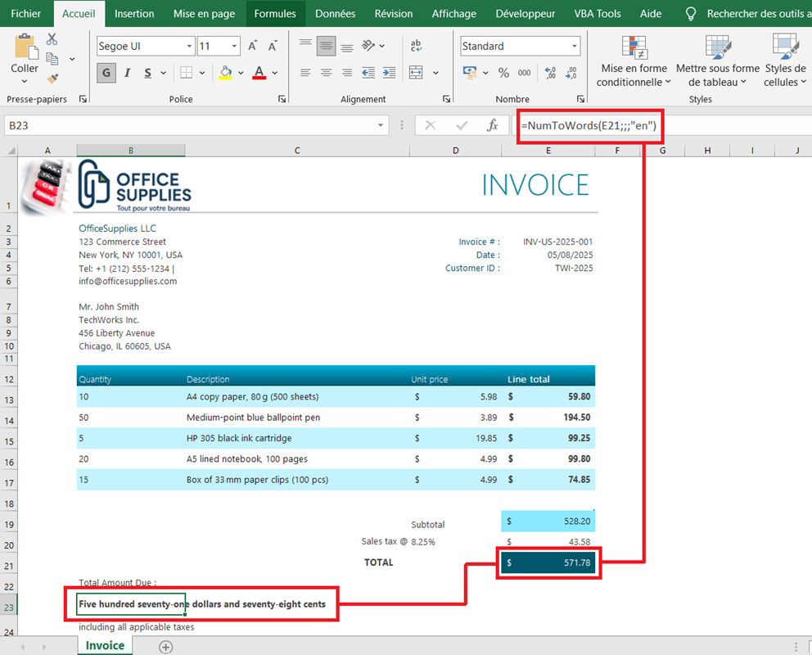Click the Insert Function fx icon
This screenshot has width=812, height=655.
pyautogui.click(x=493, y=125)
